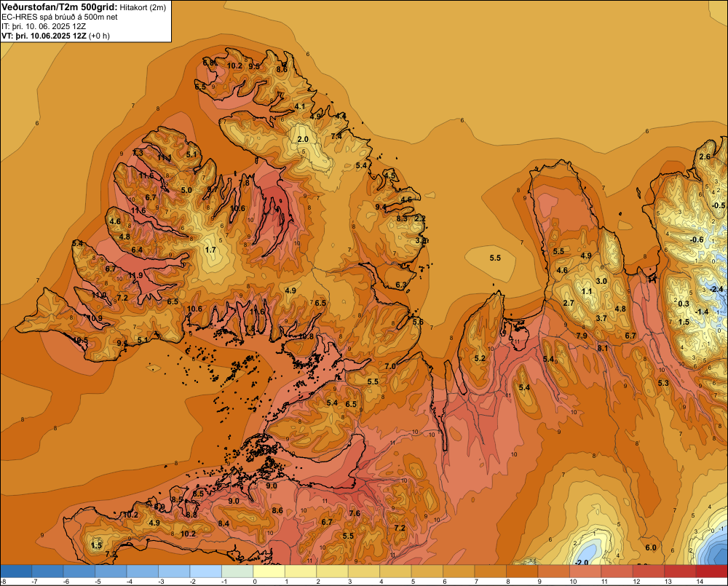Click the 3.7 temperature value on the map
Viewport: 728px width, 586px height.
[x=601, y=318]
